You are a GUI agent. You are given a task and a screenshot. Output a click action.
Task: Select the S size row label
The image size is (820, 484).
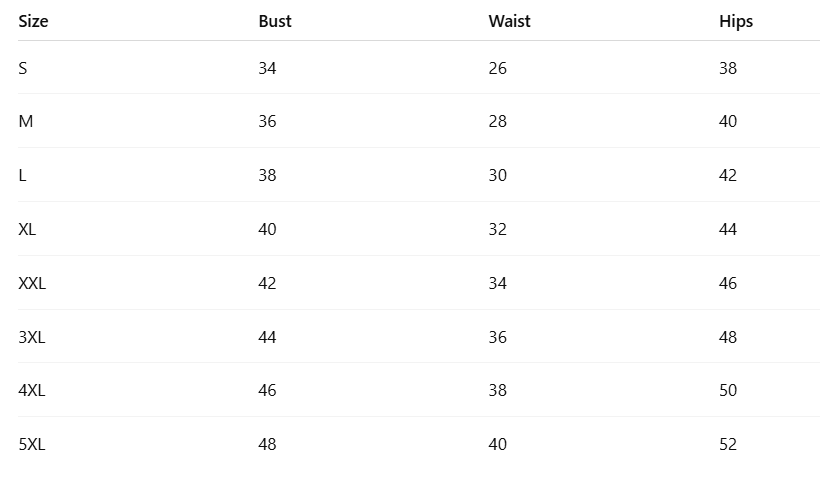[x=23, y=68]
